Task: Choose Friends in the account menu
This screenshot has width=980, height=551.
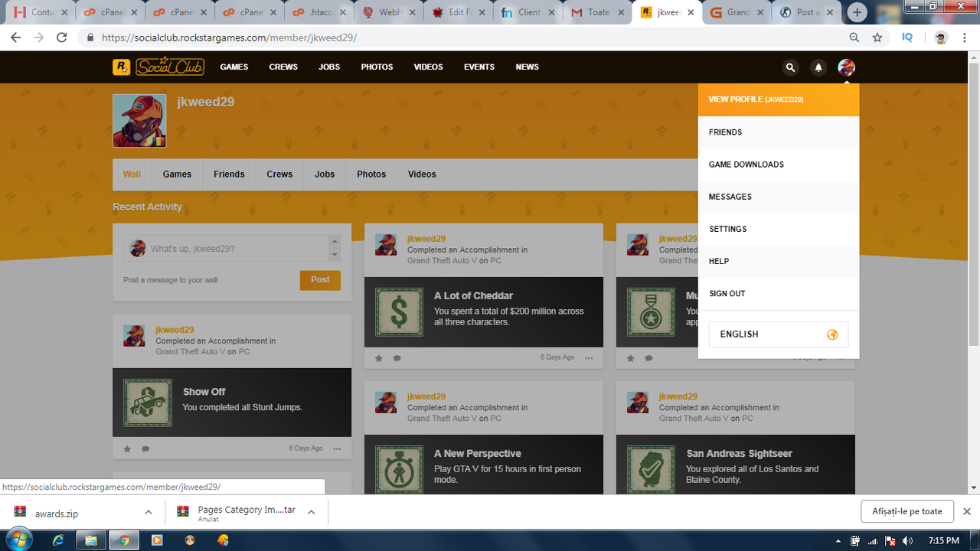Action: pyautogui.click(x=779, y=132)
